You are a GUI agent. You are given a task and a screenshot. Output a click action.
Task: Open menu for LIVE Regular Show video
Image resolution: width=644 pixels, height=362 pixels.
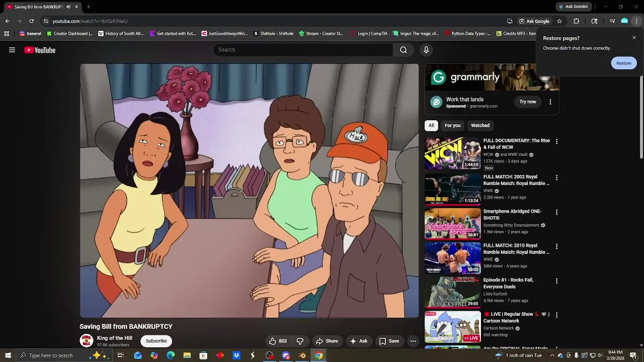point(556,315)
